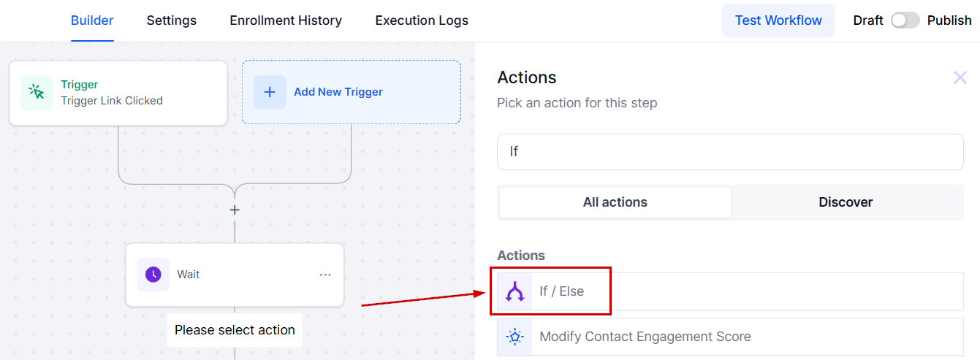The width and height of the screenshot is (980, 360).
Task: Click the Modify Contact Engagement Score icon
Action: click(515, 337)
